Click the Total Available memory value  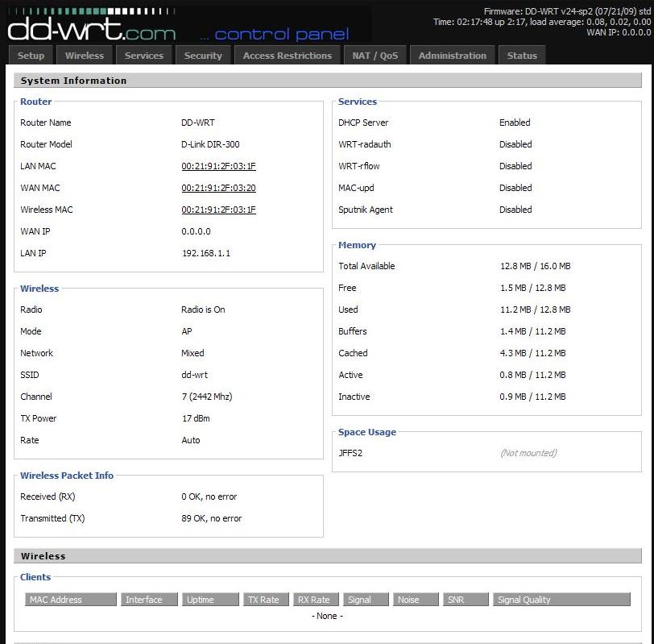(535, 266)
